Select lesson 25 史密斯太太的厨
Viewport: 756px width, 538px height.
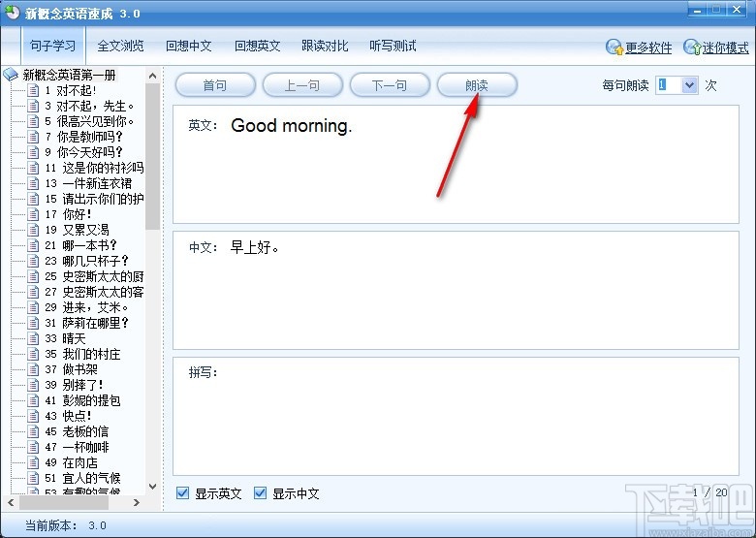coord(95,276)
